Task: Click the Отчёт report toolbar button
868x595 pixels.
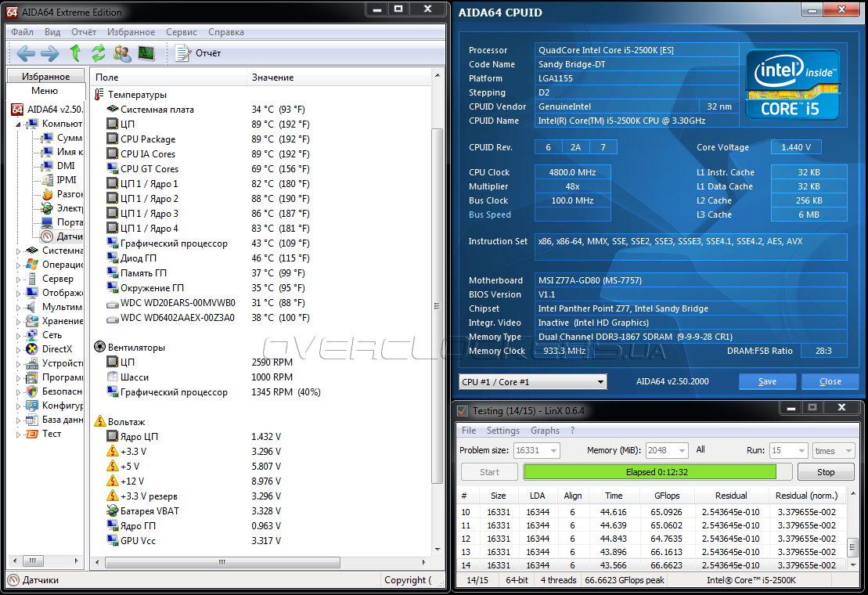Action: (199, 53)
